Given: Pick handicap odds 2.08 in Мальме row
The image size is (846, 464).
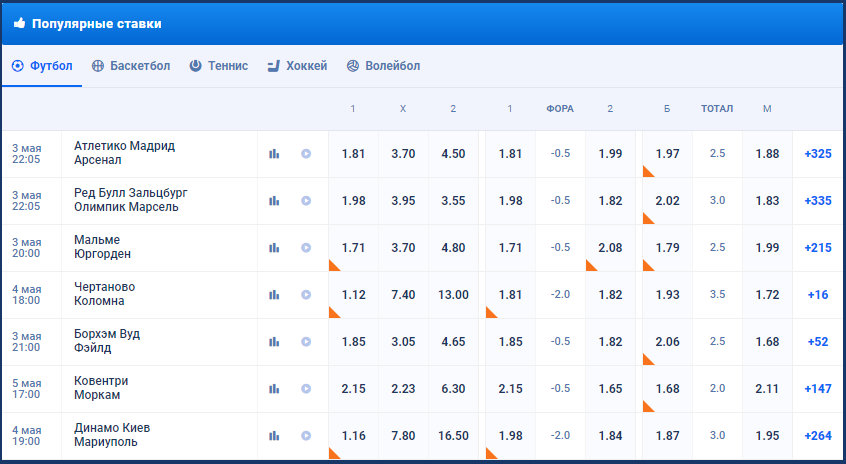Looking at the screenshot, I should [x=610, y=248].
